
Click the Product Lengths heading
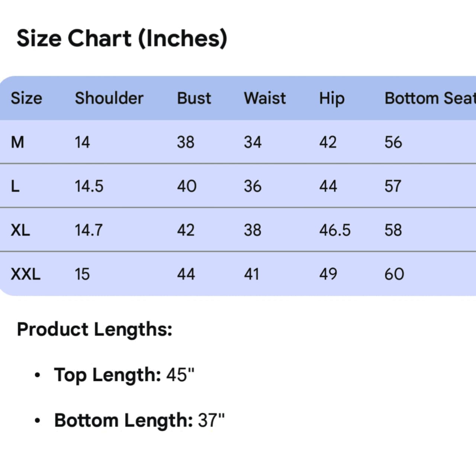pos(94,329)
